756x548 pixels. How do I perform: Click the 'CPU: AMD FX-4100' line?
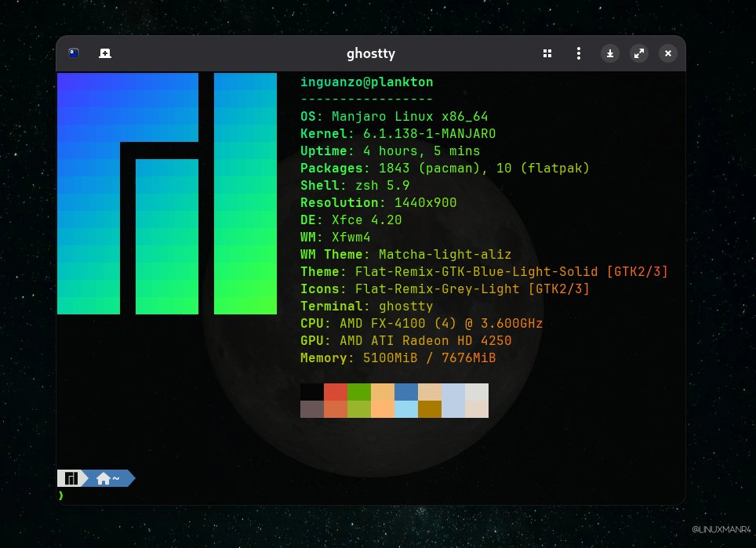point(421,324)
